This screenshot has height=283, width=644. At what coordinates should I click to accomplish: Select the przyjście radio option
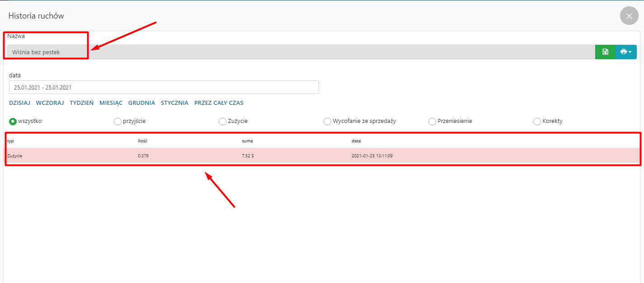(x=118, y=121)
